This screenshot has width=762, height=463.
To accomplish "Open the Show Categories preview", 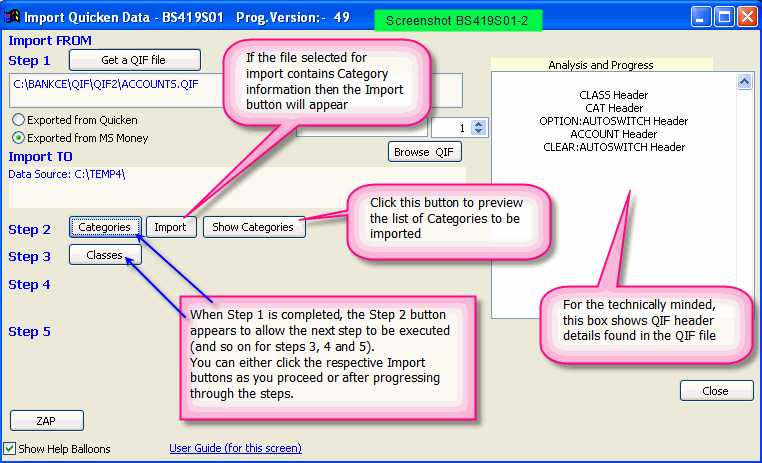I will pos(254,227).
